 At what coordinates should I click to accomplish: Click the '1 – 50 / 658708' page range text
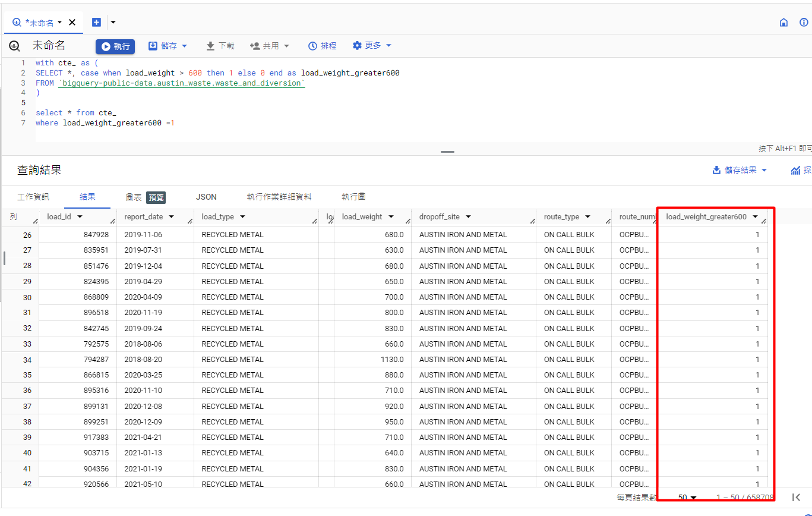[745, 497]
